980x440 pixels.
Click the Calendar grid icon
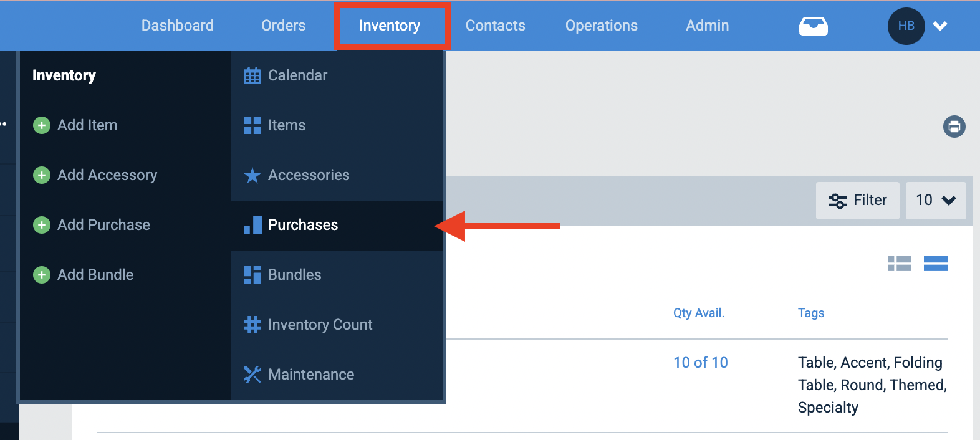point(252,75)
